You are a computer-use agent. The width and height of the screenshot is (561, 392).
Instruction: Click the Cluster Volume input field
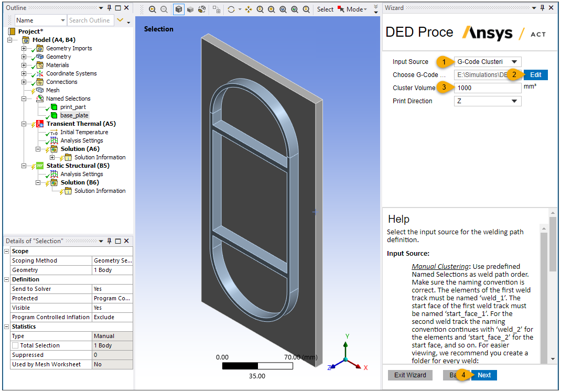tap(487, 88)
